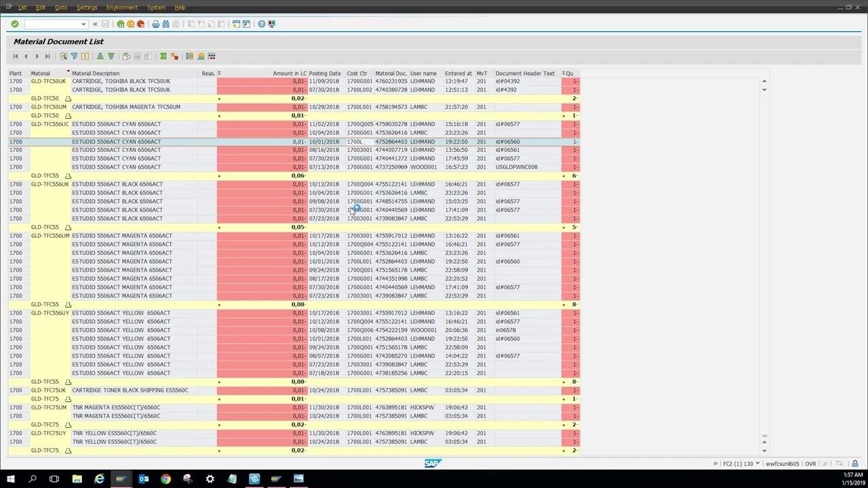Open the Environment menu
Viewport: 868px width, 488px height.
click(x=122, y=7)
